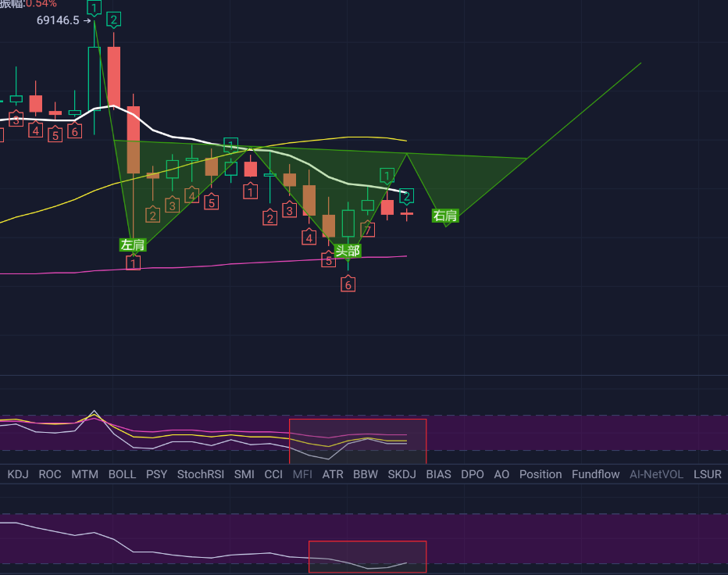Click the 左肩 left shoulder label
This screenshot has height=575, width=728.
[132, 245]
